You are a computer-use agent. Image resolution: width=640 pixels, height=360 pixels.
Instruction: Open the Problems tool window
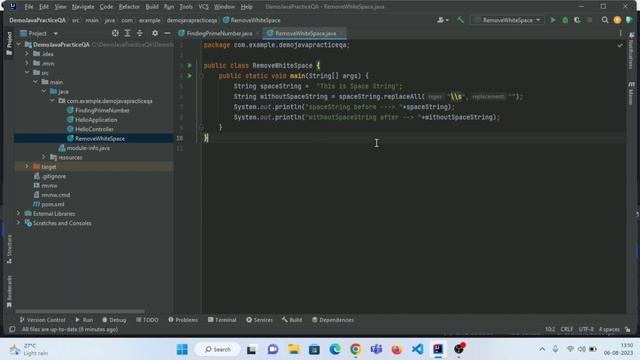183,320
